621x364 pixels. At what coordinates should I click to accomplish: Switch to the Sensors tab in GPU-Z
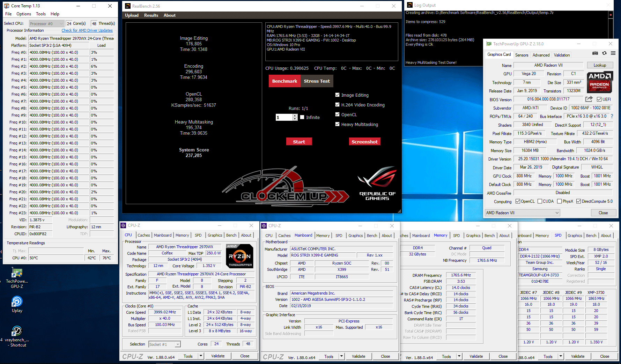[x=522, y=55]
